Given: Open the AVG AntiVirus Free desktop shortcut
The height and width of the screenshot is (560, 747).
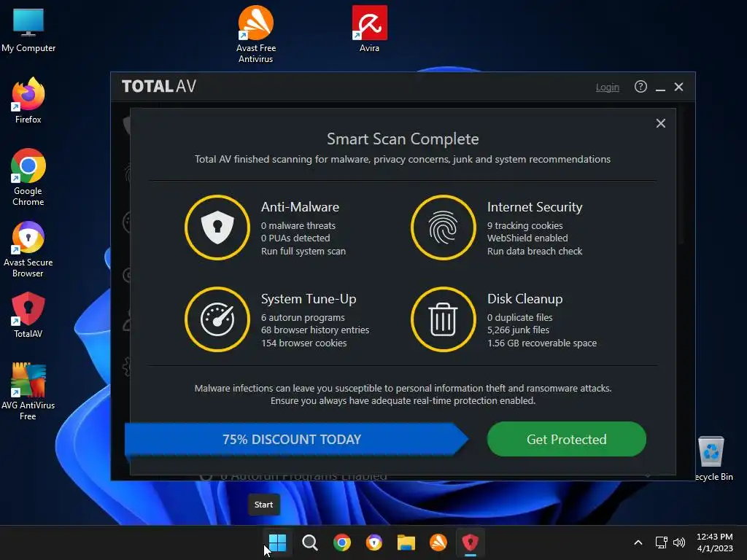Looking at the screenshot, I should click(28, 392).
